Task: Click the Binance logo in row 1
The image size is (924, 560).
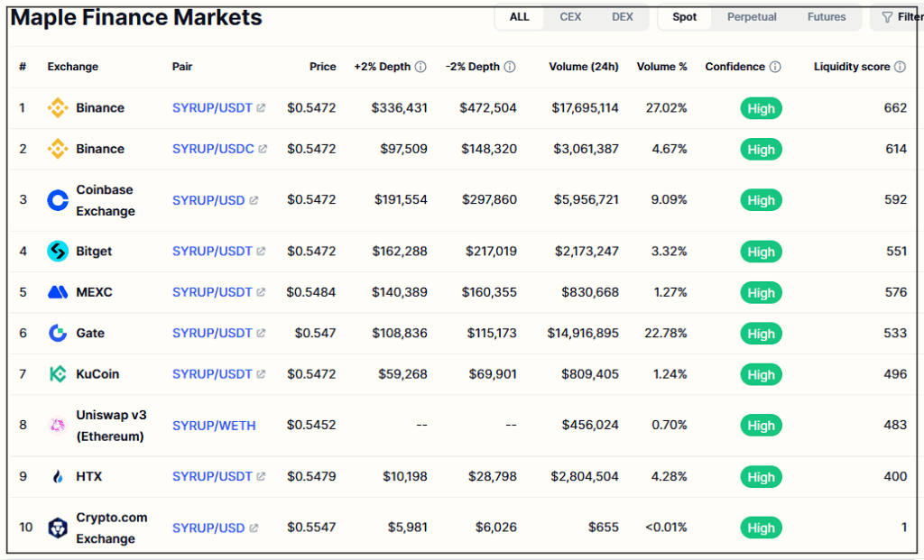Action: pyautogui.click(x=58, y=108)
